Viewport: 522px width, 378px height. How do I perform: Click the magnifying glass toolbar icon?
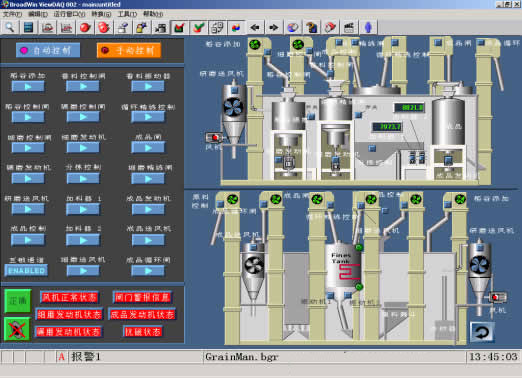(10, 27)
